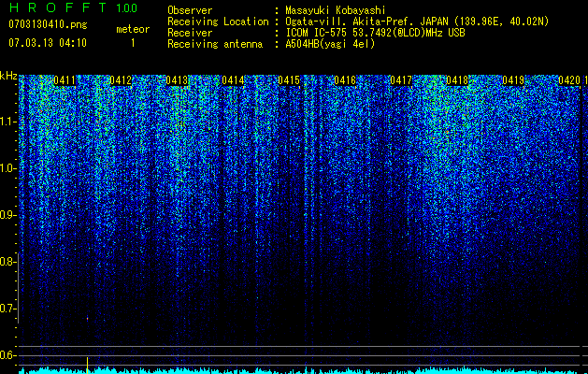Screen dimensions: 588x374
Task: Click the 0416 time marker
Action: coord(345,80)
